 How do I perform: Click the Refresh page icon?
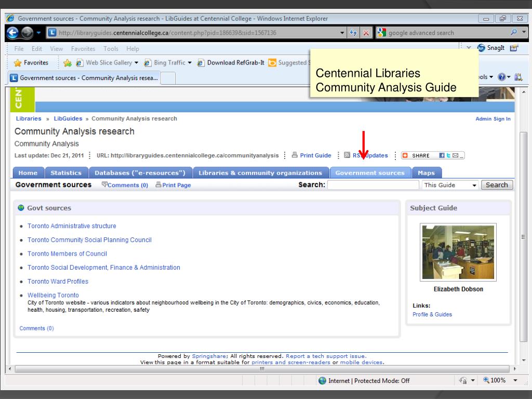(x=353, y=33)
